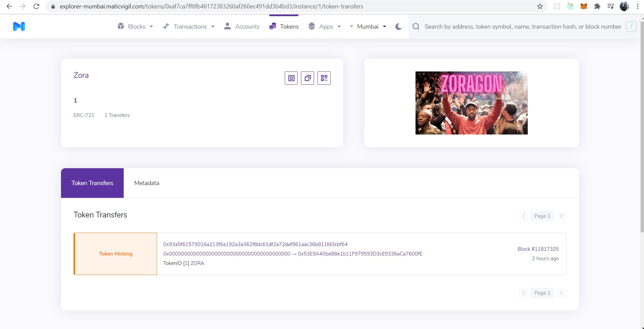The width and height of the screenshot is (644, 329).
Task: Open the MetaMask fox extension
Action: click(584, 6)
